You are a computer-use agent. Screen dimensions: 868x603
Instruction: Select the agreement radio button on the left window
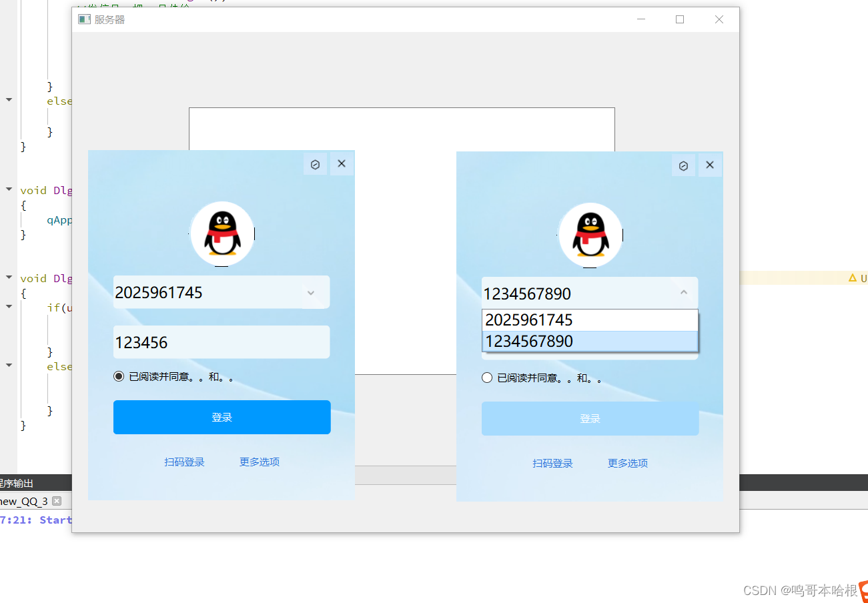(x=118, y=376)
